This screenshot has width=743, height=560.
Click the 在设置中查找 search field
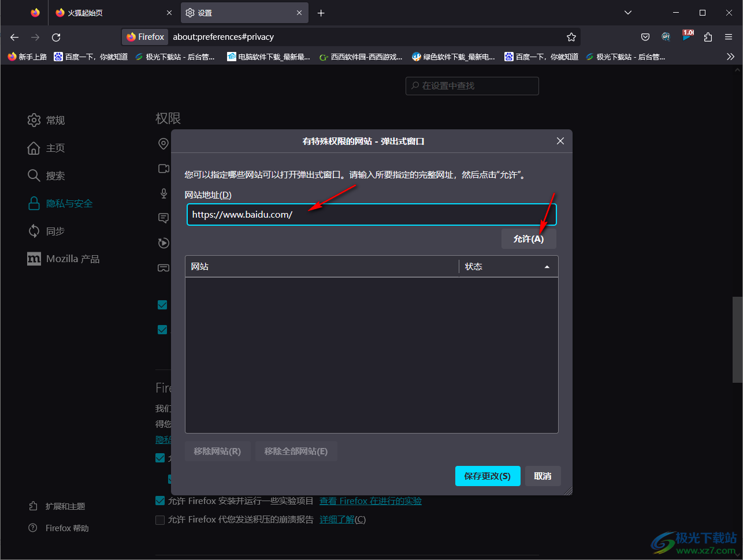[x=472, y=85]
